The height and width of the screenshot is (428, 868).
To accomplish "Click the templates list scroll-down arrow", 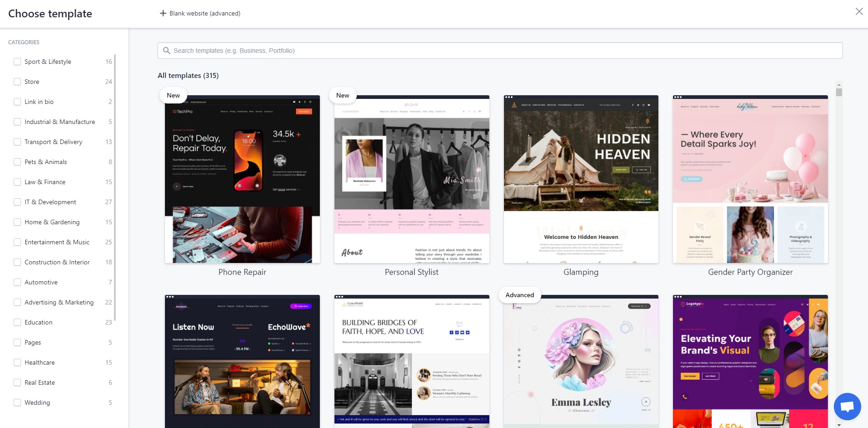I will click(839, 425).
